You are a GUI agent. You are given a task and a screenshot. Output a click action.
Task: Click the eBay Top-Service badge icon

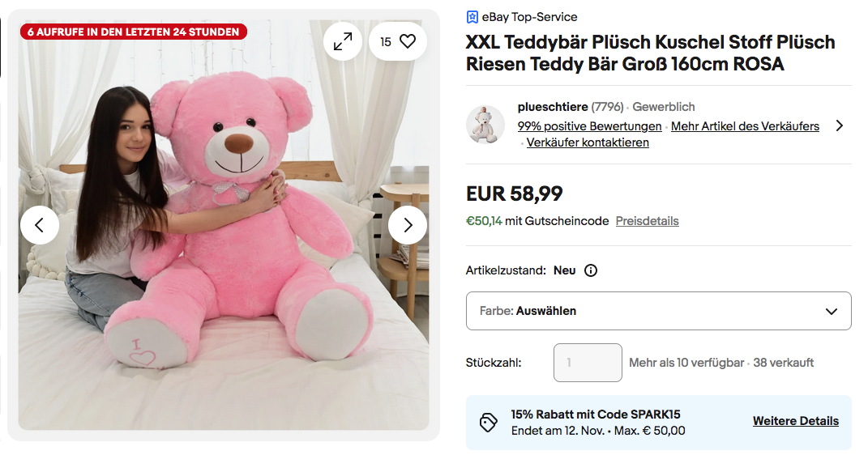472,17
